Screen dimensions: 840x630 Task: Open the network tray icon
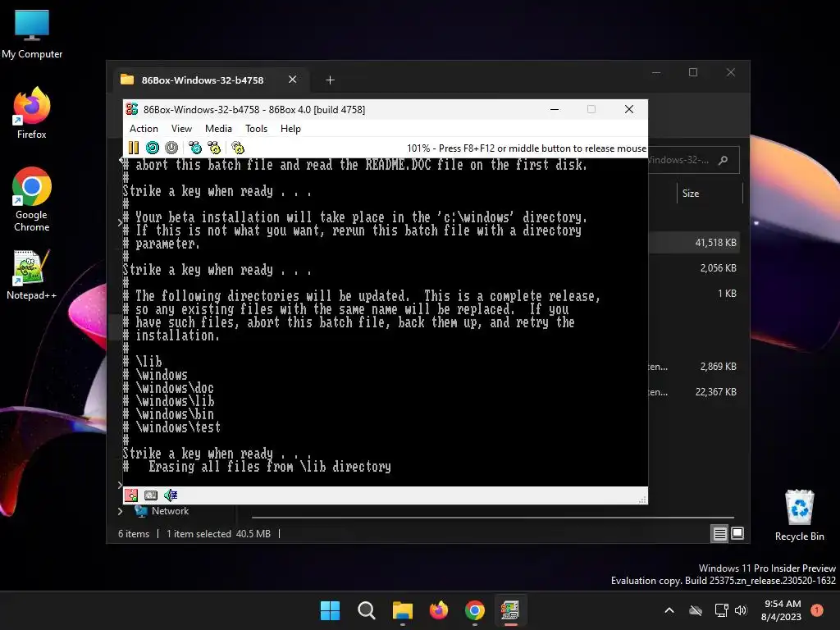pyautogui.click(x=721, y=610)
